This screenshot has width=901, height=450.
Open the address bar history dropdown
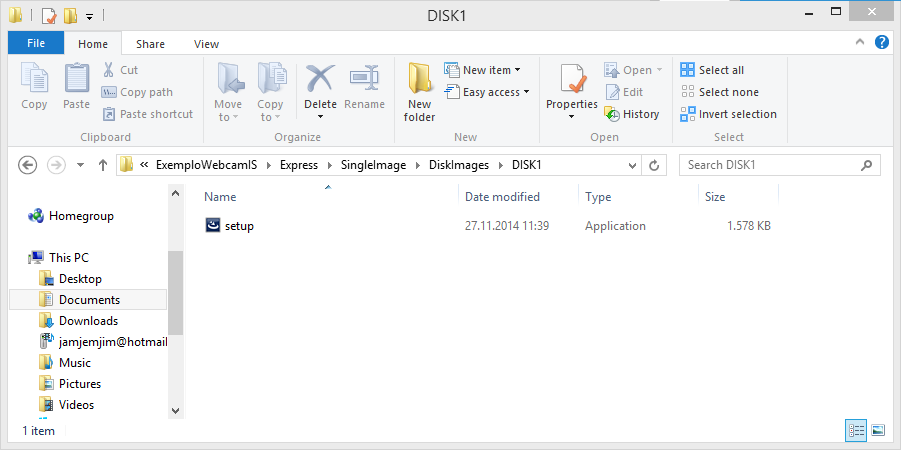(x=632, y=166)
